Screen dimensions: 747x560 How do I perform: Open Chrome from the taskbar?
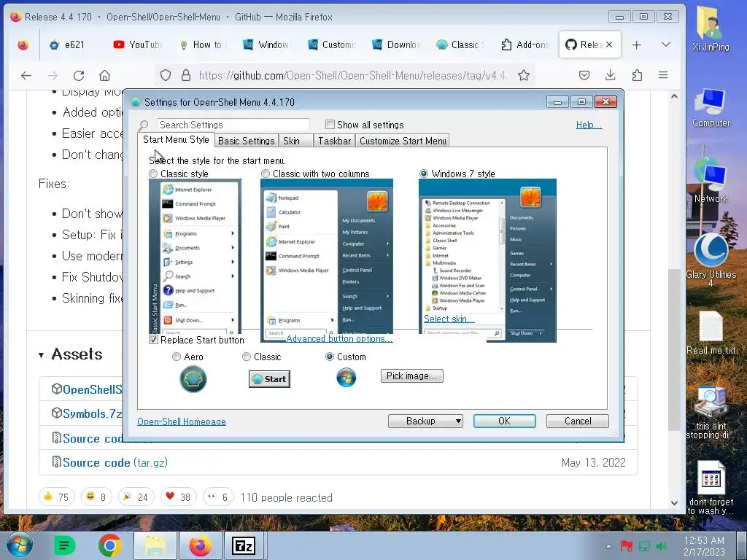coord(110,545)
